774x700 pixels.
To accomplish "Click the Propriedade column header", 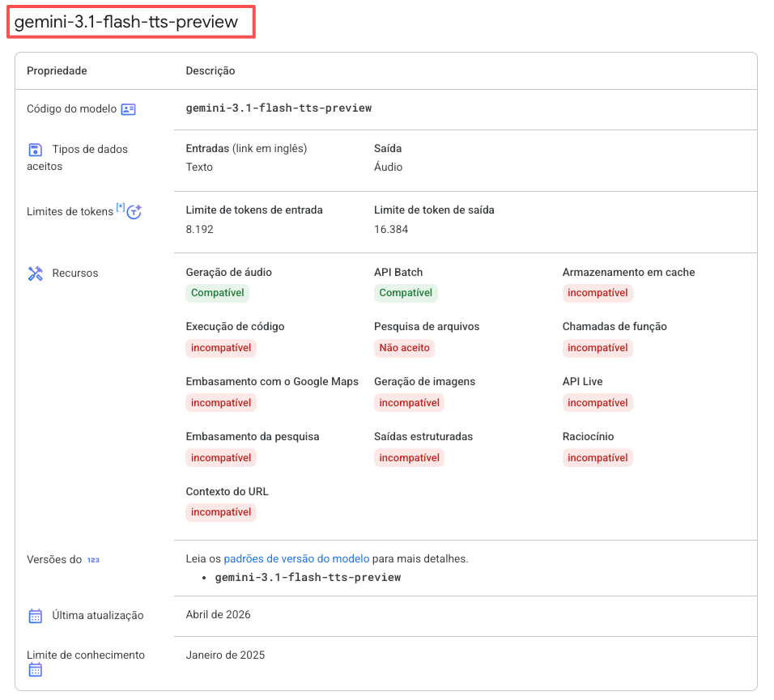I will (x=57, y=71).
